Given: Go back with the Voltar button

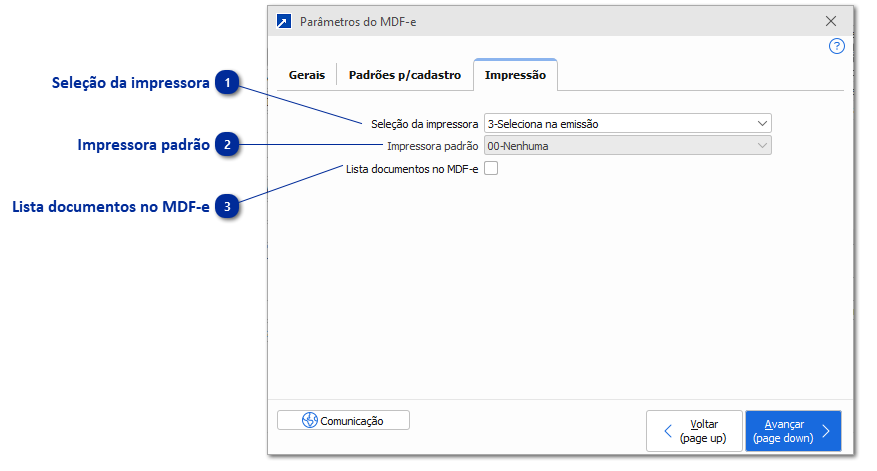Looking at the screenshot, I should pyautogui.click(x=694, y=431).
